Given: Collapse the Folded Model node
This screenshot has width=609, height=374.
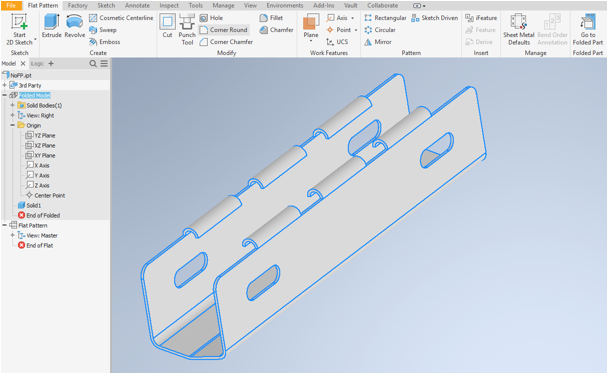Looking at the screenshot, I should pos(5,95).
